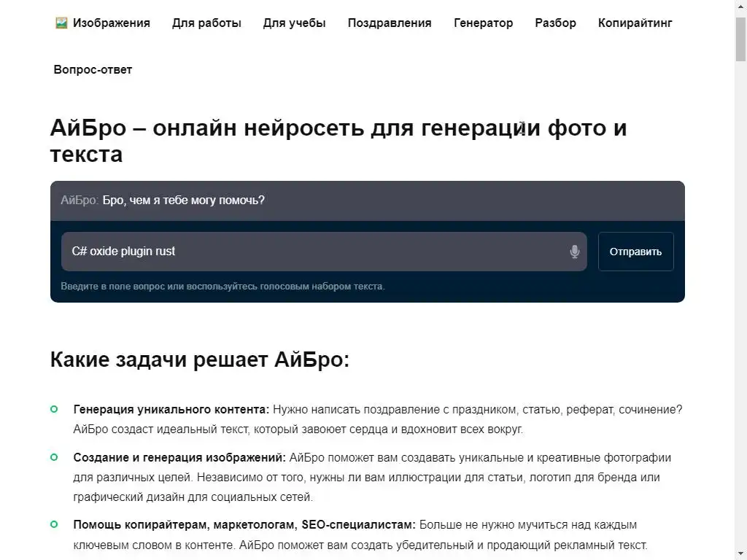Click the vertical page scrollbar thumb
This screenshot has height=560, width=747.
[741, 39]
